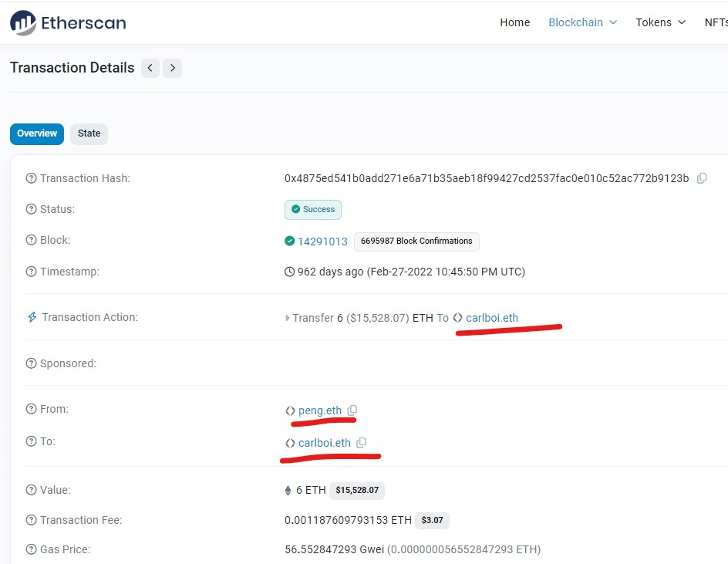Open the NFTs menu
This screenshot has width=728, height=564.
pyautogui.click(x=716, y=22)
